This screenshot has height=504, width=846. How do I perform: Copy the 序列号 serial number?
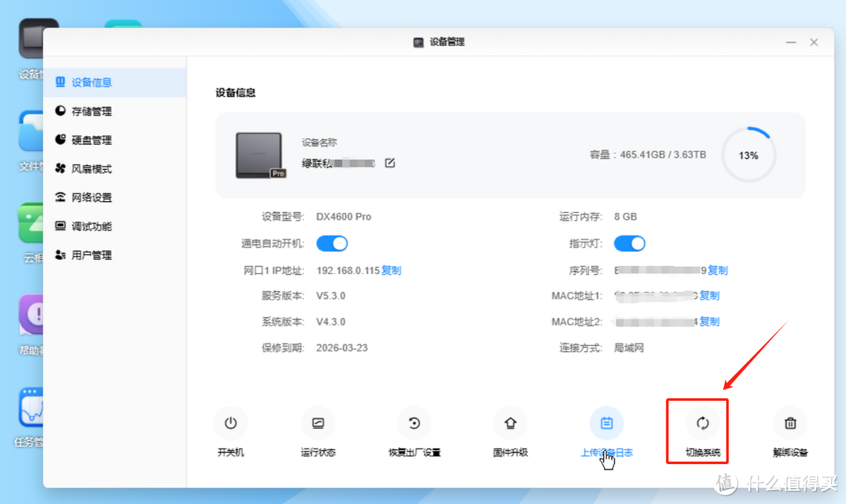[x=717, y=270]
